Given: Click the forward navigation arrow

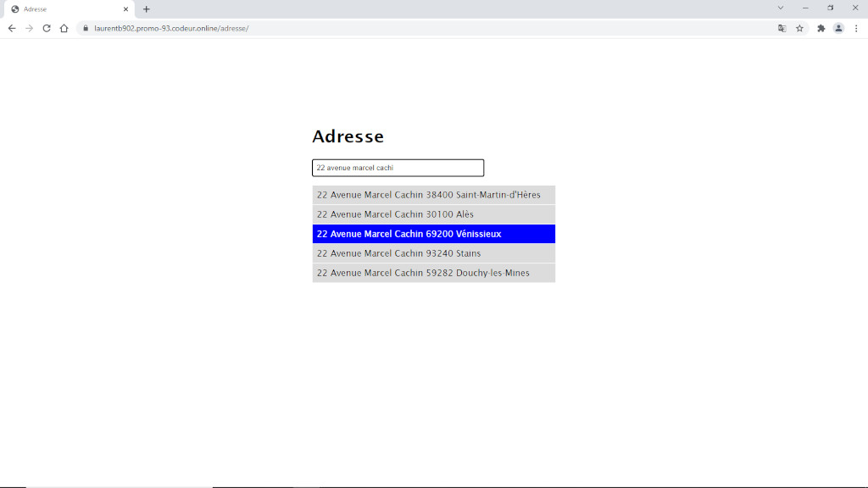Looking at the screenshot, I should click(x=28, y=27).
